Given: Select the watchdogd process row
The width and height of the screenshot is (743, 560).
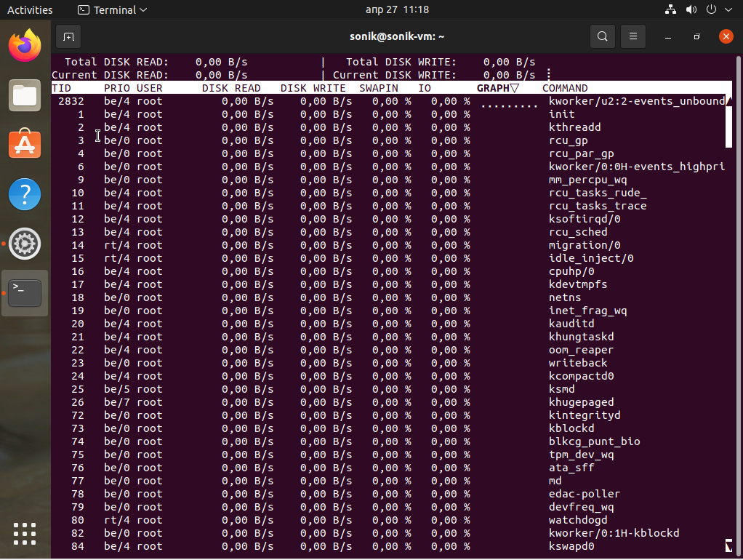Looking at the screenshot, I should [x=578, y=520].
